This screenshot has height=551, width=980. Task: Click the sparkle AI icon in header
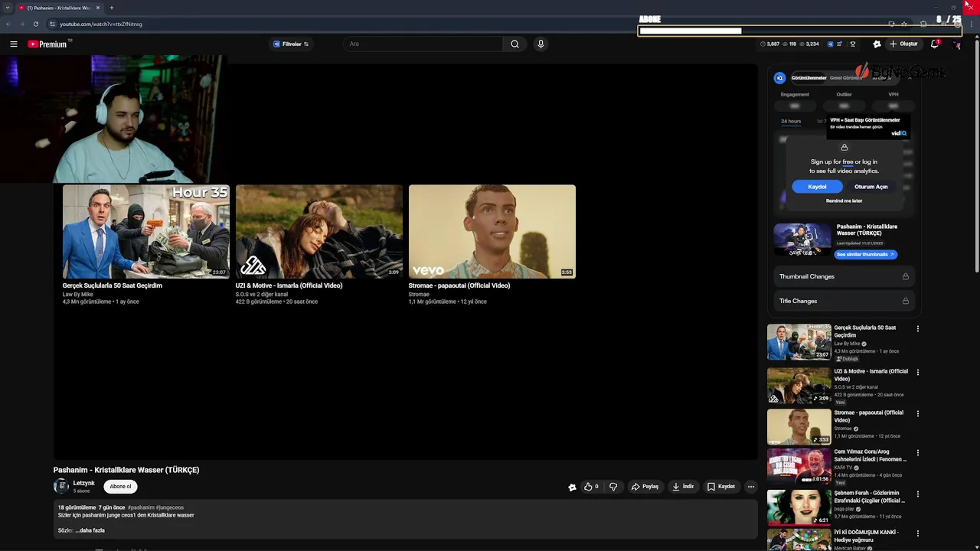tap(877, 44)
